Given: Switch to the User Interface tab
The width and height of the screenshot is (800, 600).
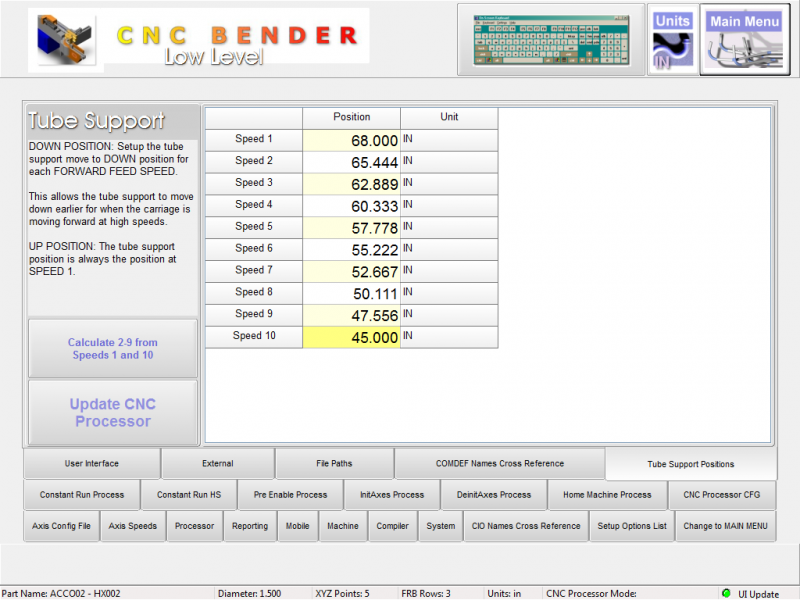Looking at the screenshot, I should [91, 463].
